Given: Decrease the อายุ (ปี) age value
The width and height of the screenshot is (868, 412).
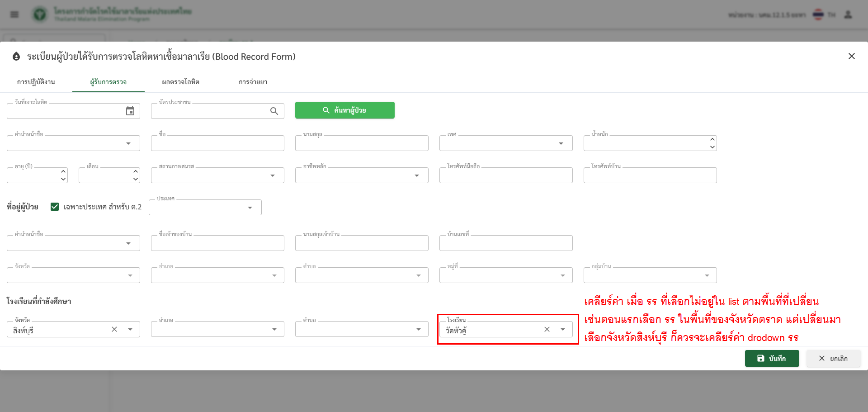Looking at the screenshot, I should [63, 179].
